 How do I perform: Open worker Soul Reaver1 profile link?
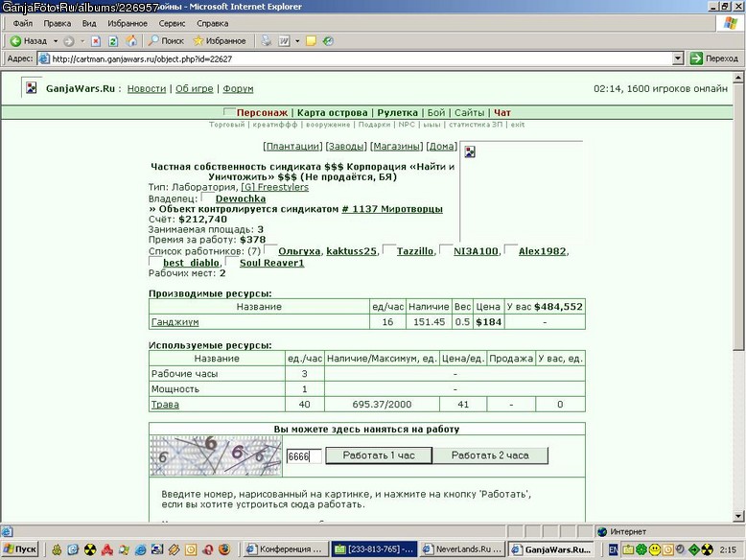pyautogui.click(x=271, y=263)
